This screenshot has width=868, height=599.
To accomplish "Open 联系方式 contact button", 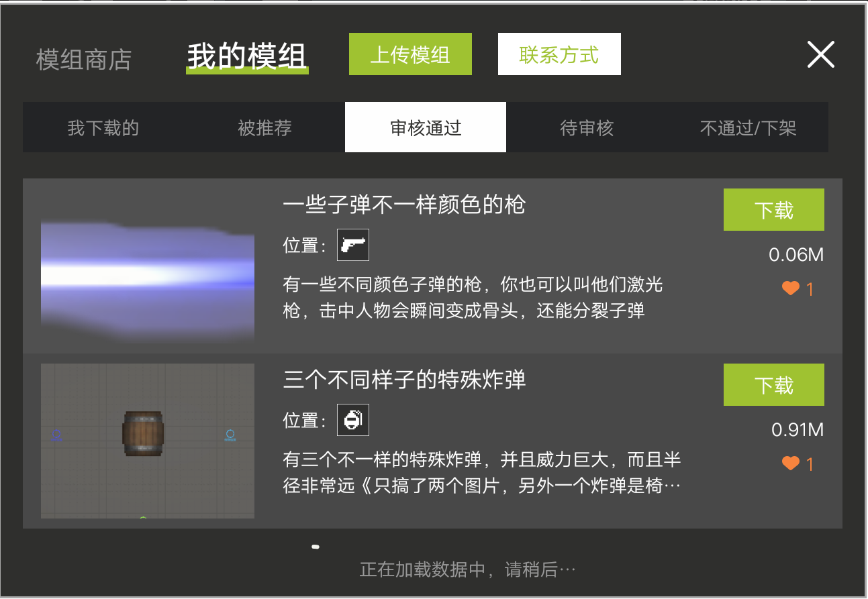I will (559, 54).
